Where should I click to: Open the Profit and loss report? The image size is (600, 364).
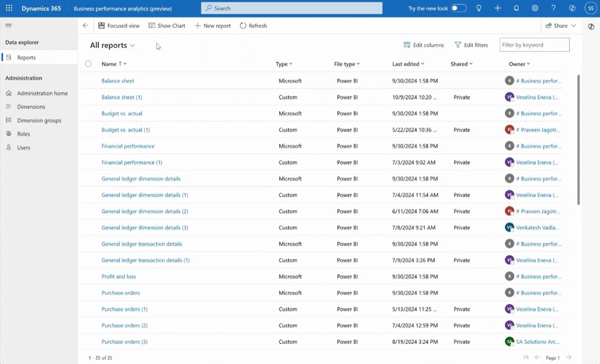118,276
